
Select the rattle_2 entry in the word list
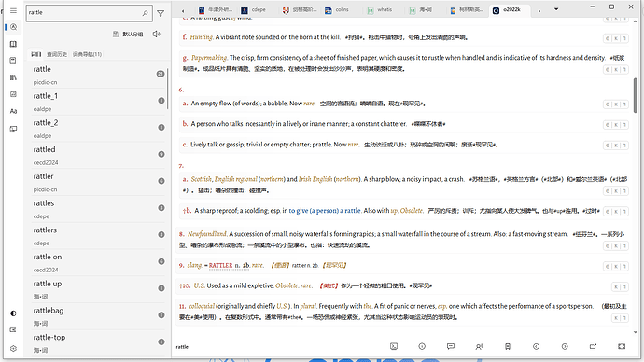[97, 128]
